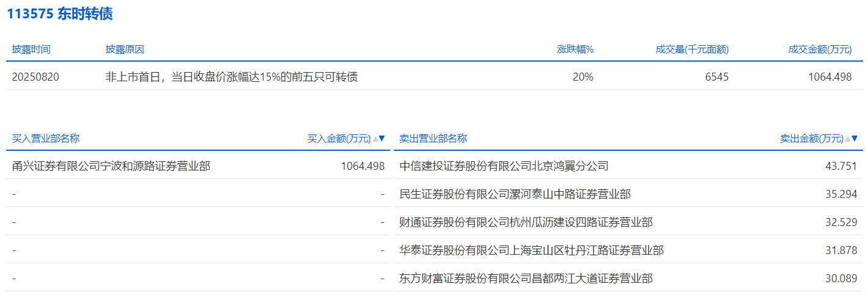
Task: Click the disclosure date 20250820 cell
Action: tap(36, 77)
